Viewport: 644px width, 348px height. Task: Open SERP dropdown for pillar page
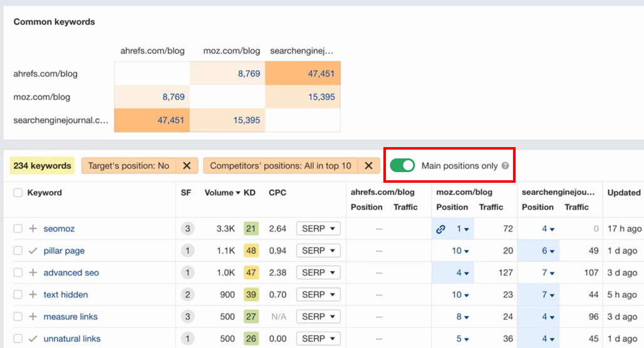click(318, 251)
